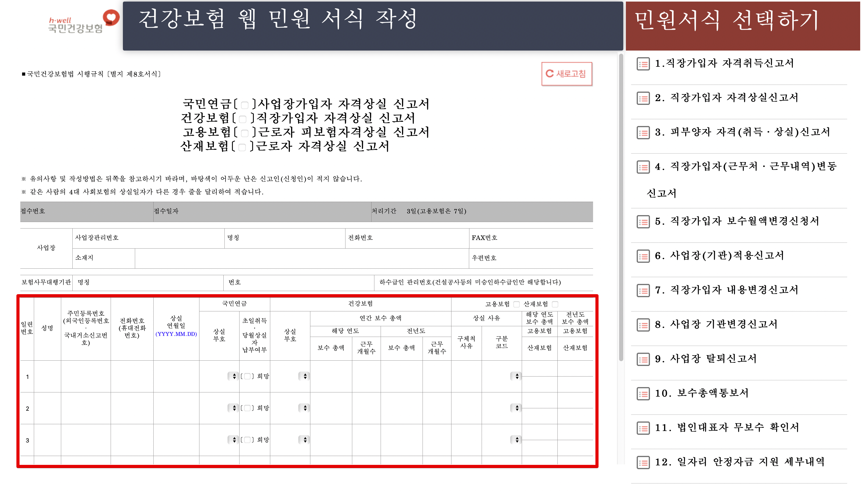Click list icon beside 사업장 탈퇴신고서
Image resolution: width=868 pixels, height=493 pixels.
point(643,359)
